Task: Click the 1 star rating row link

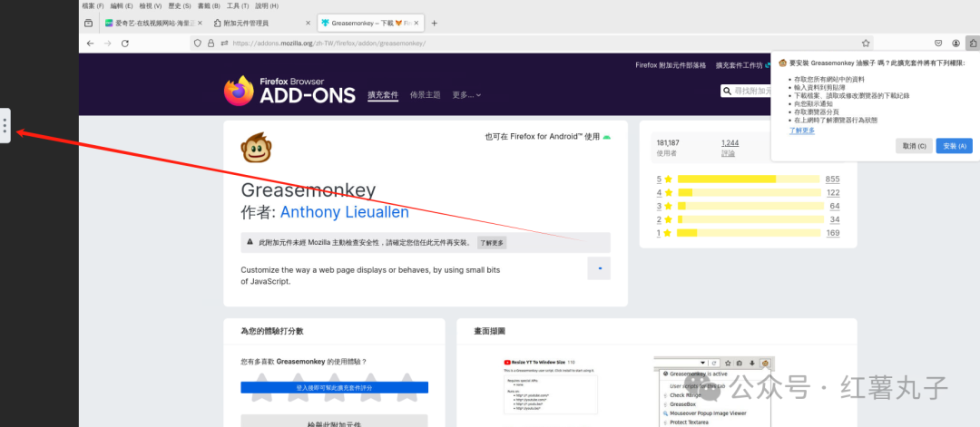Action: tap(748, 233)
